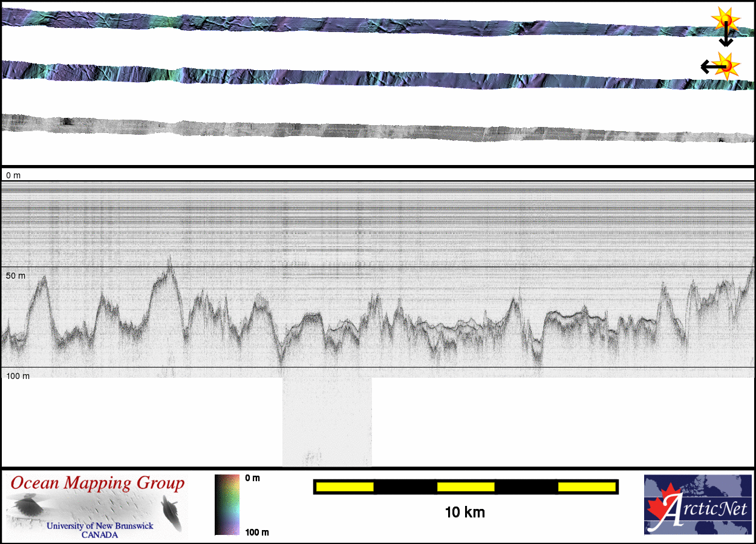
Task: Click the middle yellow segment of scale bar
Action: (x=466, y=487)
